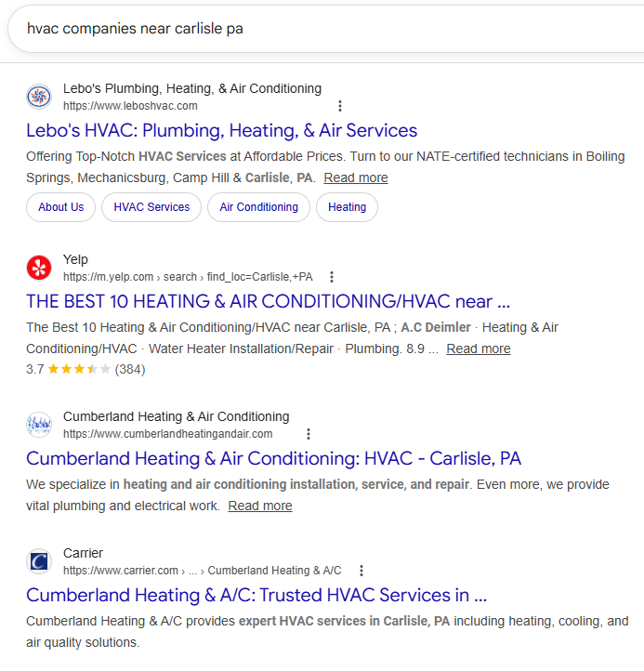The width and height of the screenshot is (644, 671).
Task: Open the three-dot menu beside the Yelp URL
Action: (x=332, y=277)
